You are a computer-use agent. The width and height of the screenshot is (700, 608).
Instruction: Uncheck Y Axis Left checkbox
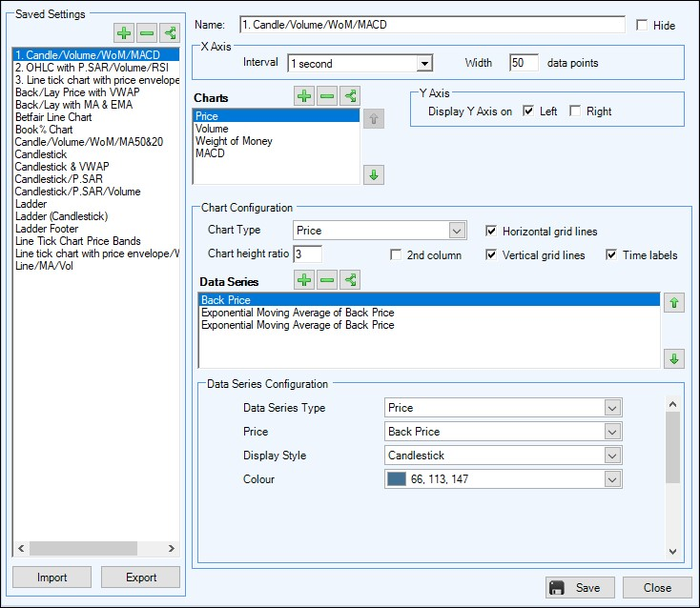[528, 111]
